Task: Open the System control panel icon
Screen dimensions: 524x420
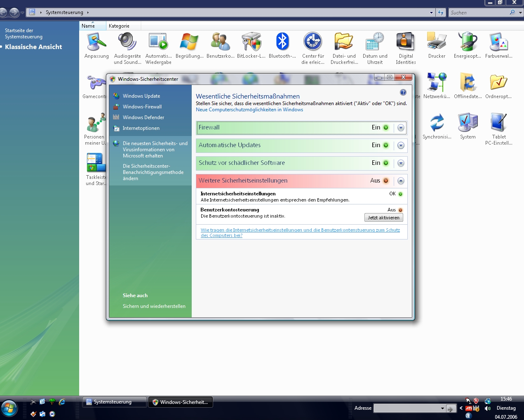Action: (468, 126)
